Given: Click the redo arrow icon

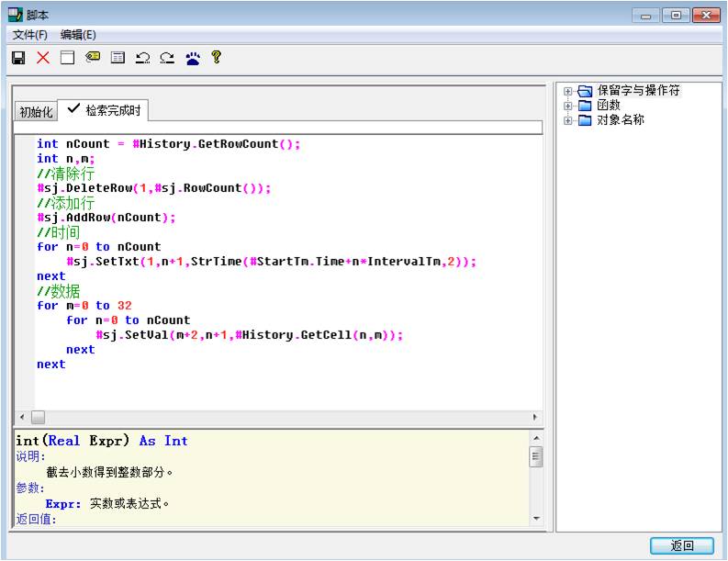Looking at the screenshot, I should point(167,58).
